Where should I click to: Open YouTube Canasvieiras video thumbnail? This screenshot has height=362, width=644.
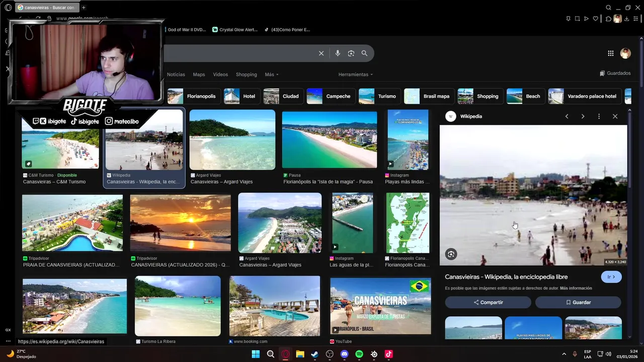point(380,306)
